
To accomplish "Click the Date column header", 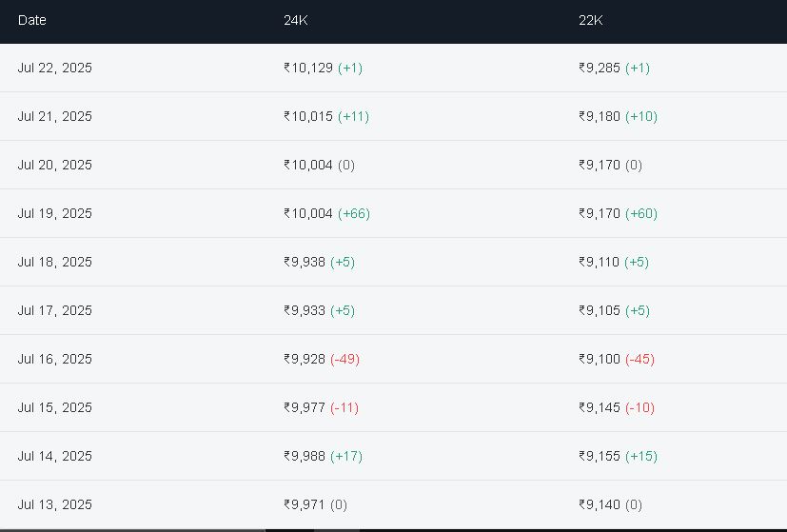I will pyautogui.click(x=31, y=20).
